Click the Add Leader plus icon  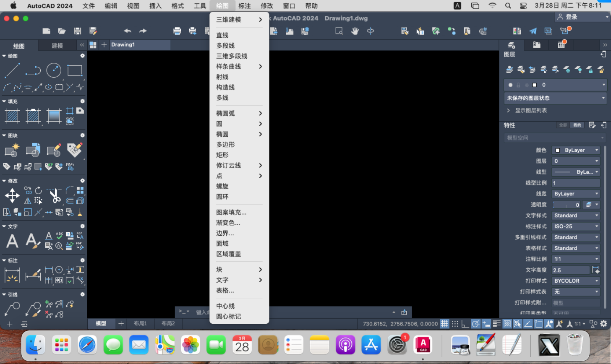(49, 304)
